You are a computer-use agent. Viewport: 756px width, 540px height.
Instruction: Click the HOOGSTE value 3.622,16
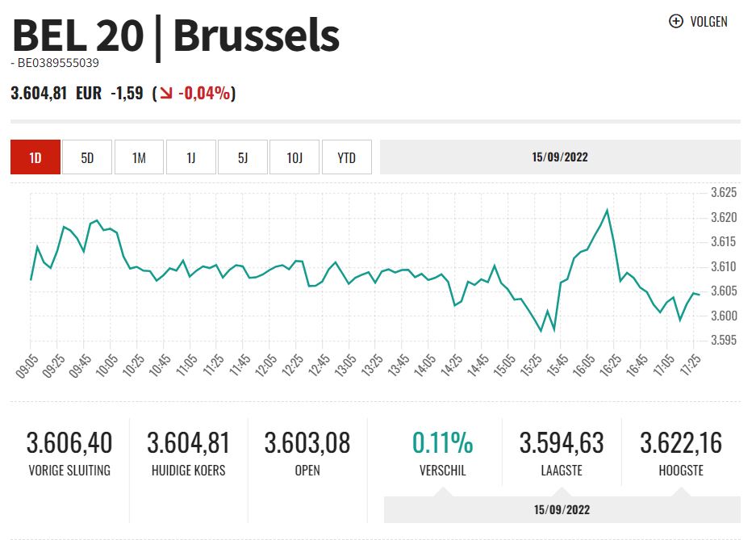pos(681,443)
